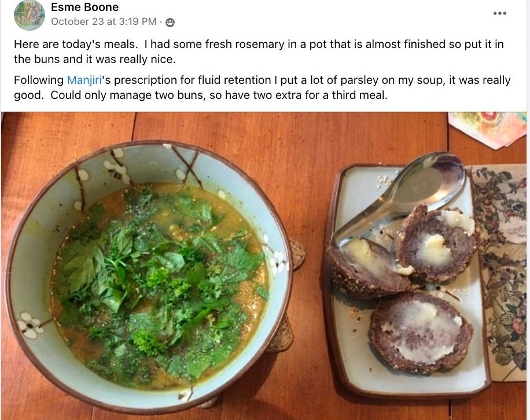Image resolution: width=530 pixels, height=420 pixels.
Task: Click the first paragraph about rosemary buns
Action: click(x=259, y=51)
